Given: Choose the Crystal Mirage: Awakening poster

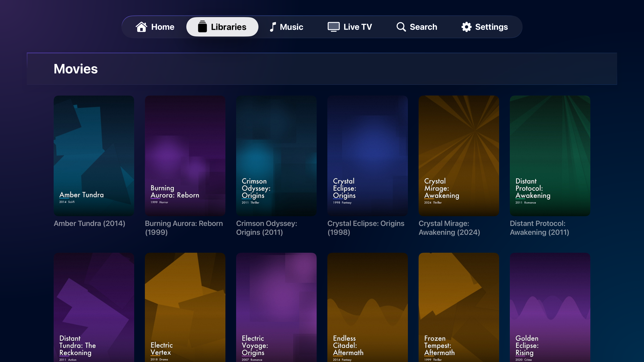Looking at the screenshot, I should (x=459, y=156).
